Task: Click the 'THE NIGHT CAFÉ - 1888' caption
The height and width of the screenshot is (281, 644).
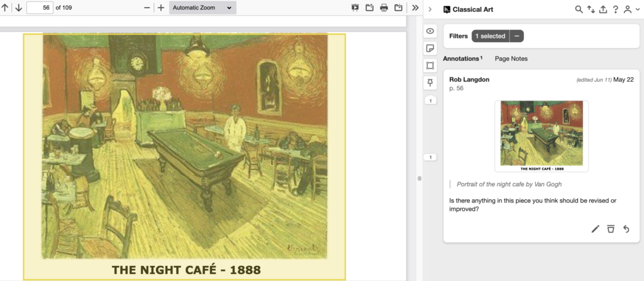Action: 186,270
